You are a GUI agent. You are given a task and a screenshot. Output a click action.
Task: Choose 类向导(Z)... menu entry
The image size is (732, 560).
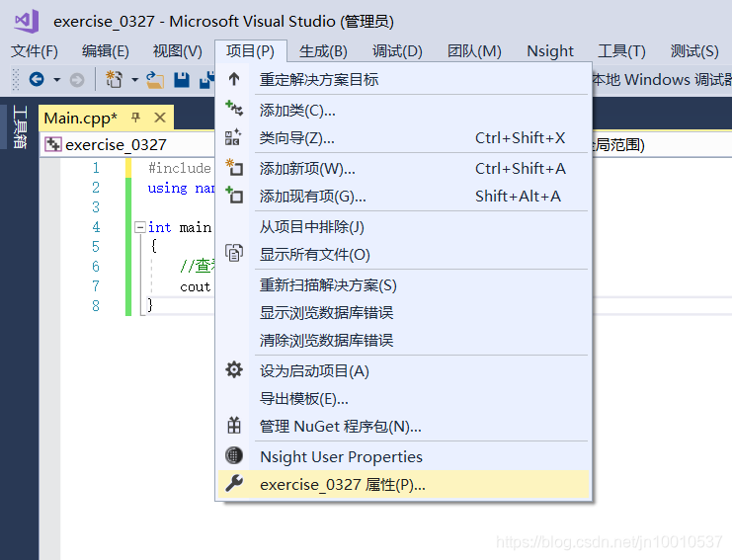coord(404,138)
